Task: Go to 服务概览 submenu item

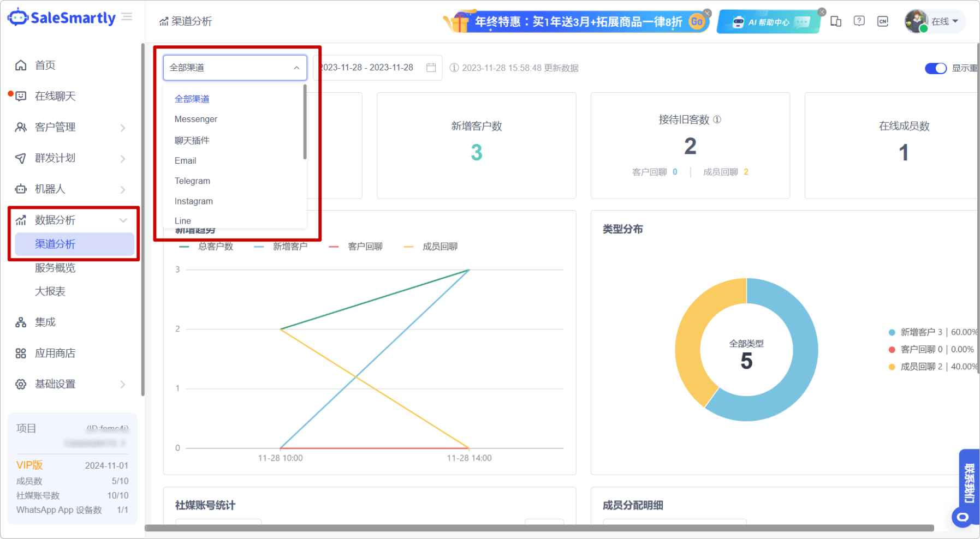Action: pos(55,268)
